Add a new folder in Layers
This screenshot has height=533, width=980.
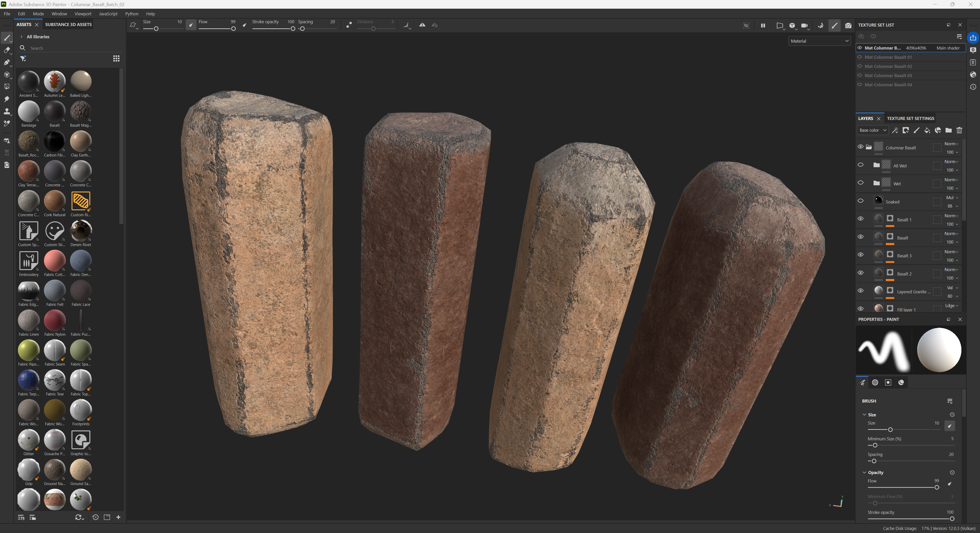tap(948, 130)
